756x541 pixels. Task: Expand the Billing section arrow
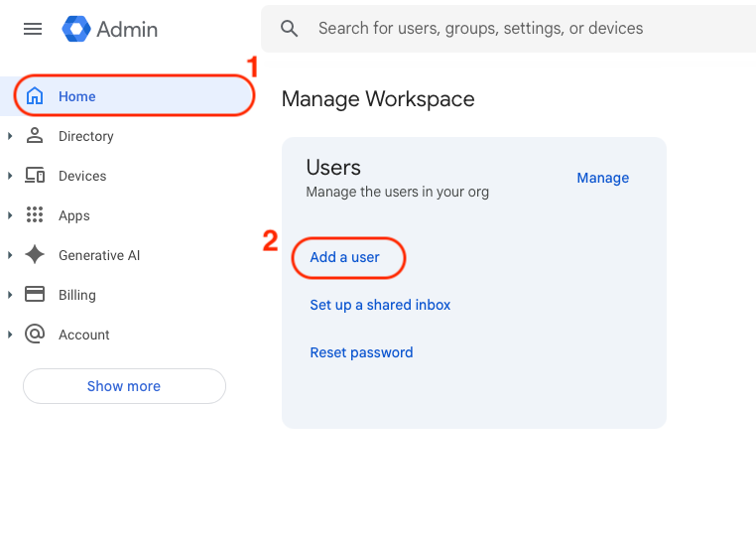(x=10, y=295)
